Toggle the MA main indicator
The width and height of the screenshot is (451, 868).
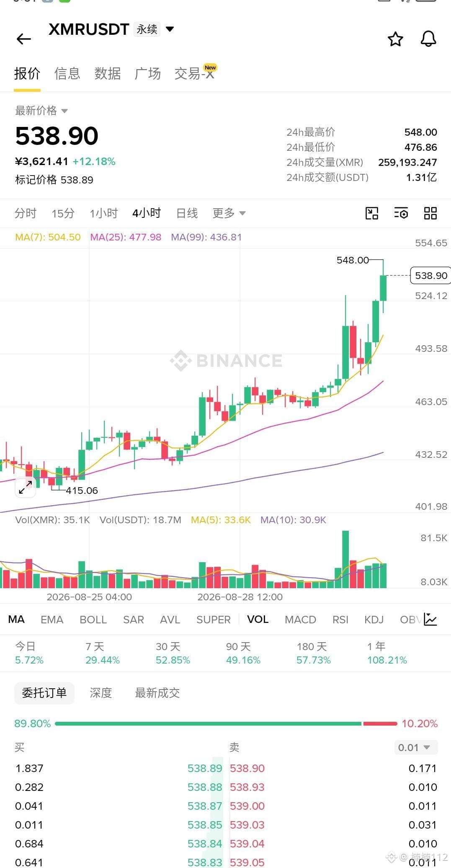16,619
